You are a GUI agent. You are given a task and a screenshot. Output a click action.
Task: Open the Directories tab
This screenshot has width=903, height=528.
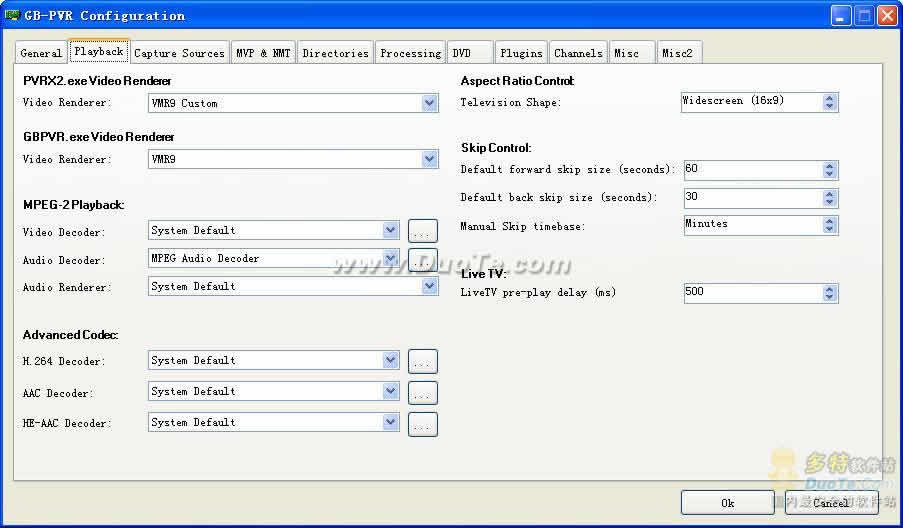[335, 52]
